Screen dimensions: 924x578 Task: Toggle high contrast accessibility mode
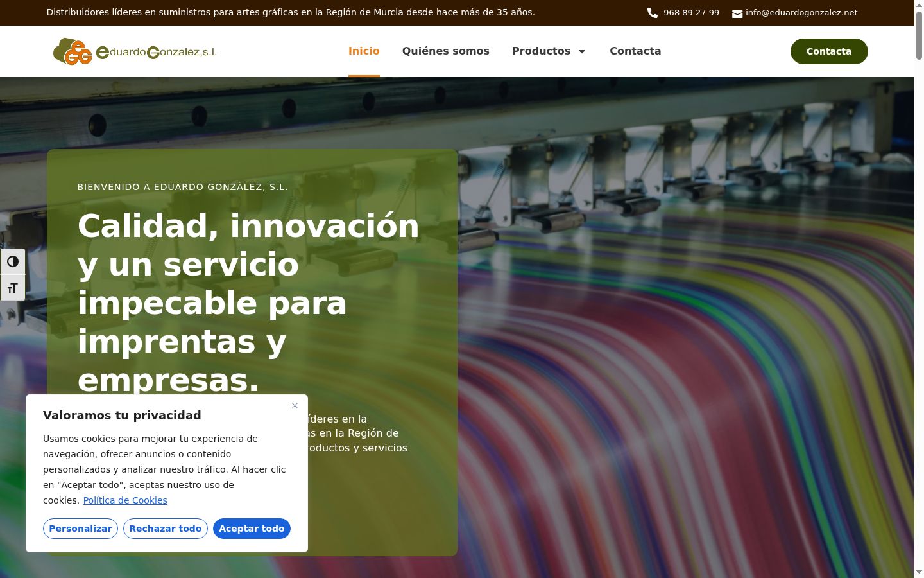pos(13,261)
